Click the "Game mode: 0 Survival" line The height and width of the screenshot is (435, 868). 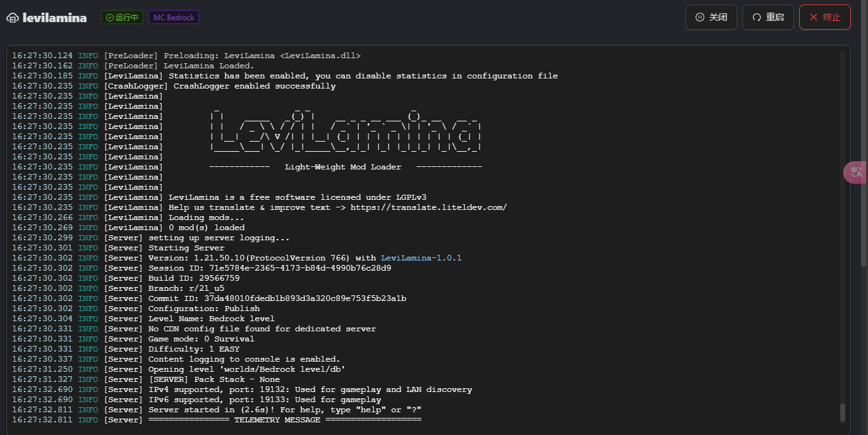point(133,339)
